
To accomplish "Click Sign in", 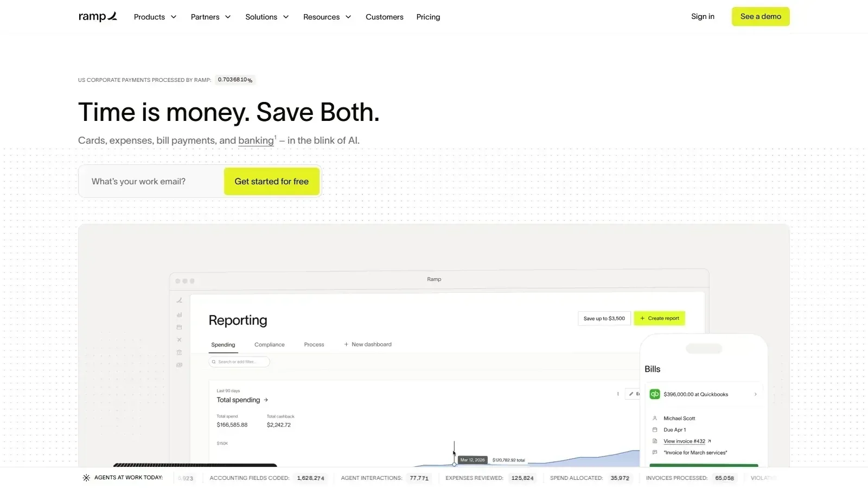I will (x=703, y=16).
